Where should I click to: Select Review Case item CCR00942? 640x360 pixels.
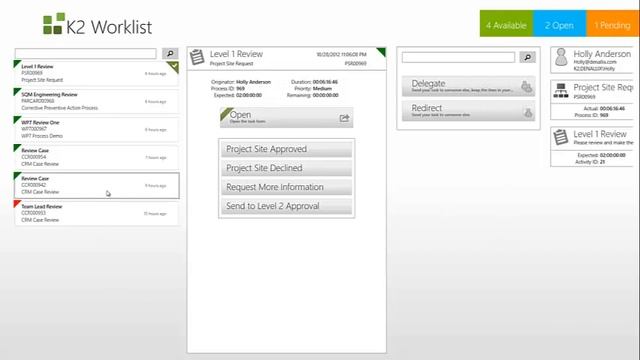(97, 185)
